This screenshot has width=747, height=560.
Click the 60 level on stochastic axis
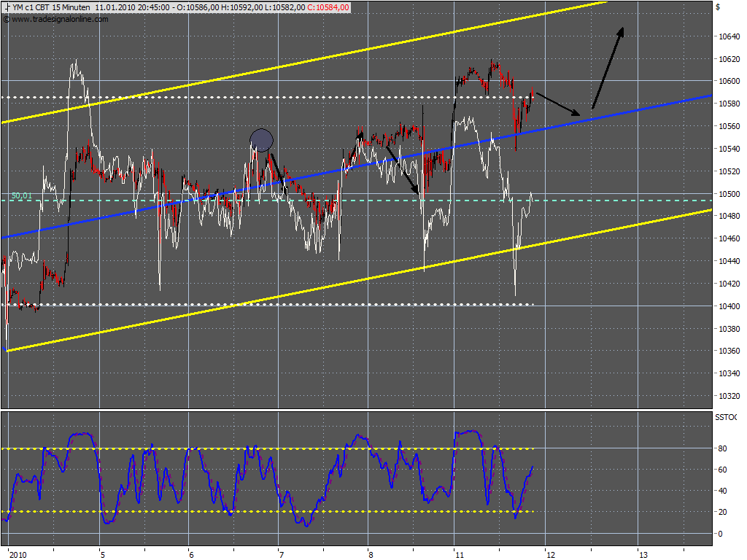[x=723, y=470]
